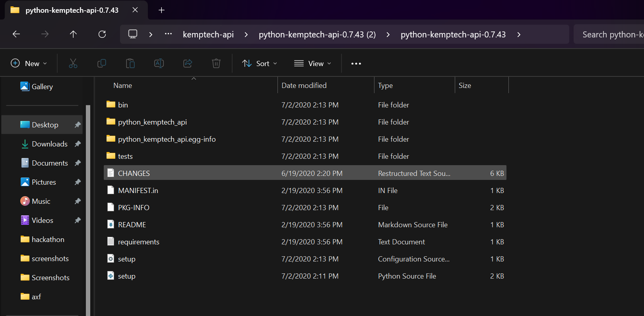Select the bin folder
This screenshot has width=644, height=316.
(305, 105)
